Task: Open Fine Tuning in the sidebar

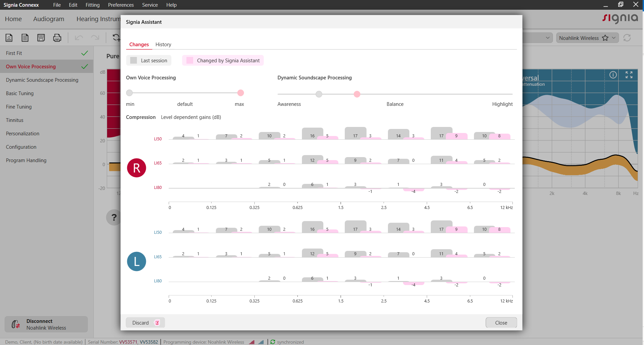Action: (x=47, y=107)
